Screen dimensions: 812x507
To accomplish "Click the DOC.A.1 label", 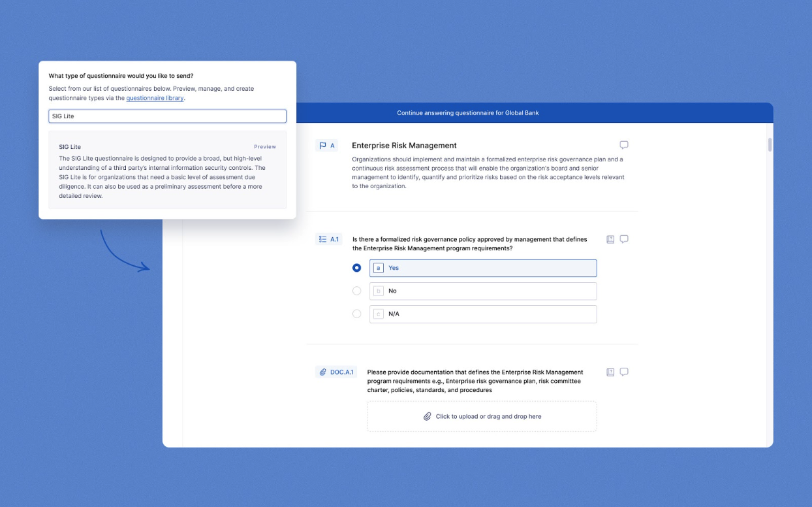I will click(341, 372).
